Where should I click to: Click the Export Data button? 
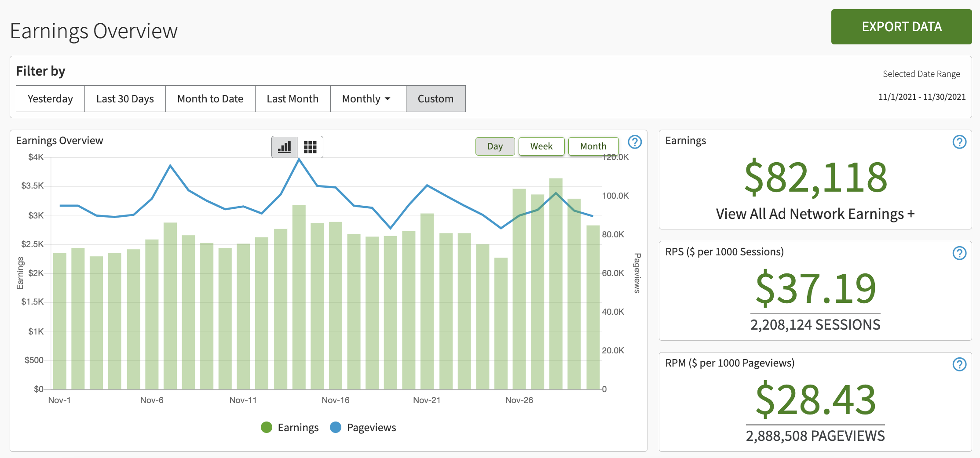901,27
